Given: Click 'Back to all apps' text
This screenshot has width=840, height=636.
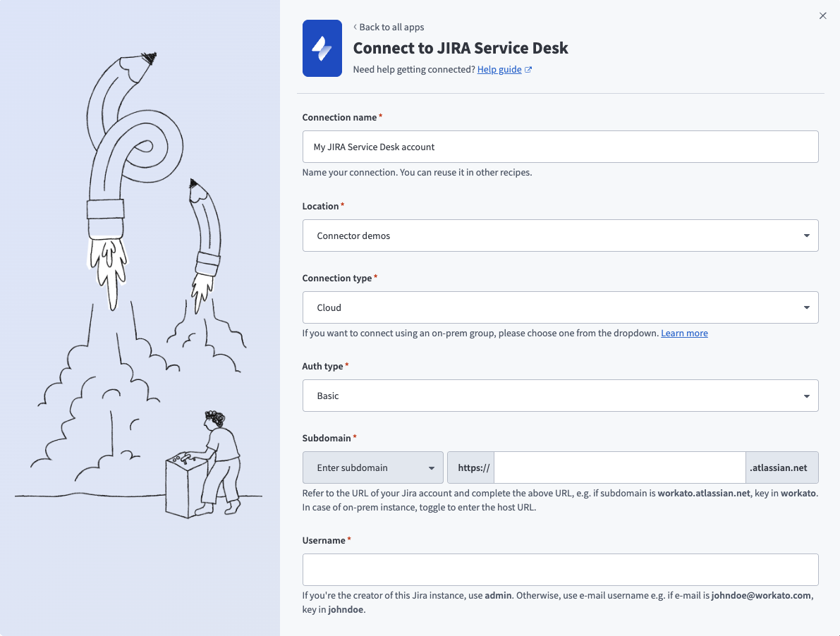Looking at the screenshot, I should 391,27.
